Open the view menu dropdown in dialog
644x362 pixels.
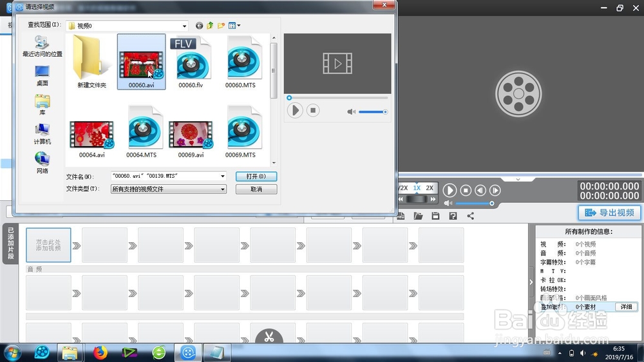pyautogui.click(x=234, y=26)
